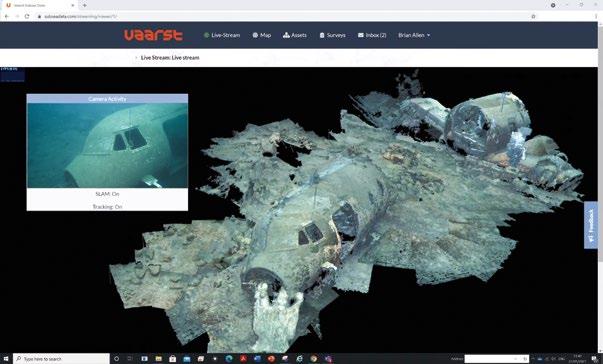
Task: Click the Windows taskbar search box
Action: [x=62, y=359]
